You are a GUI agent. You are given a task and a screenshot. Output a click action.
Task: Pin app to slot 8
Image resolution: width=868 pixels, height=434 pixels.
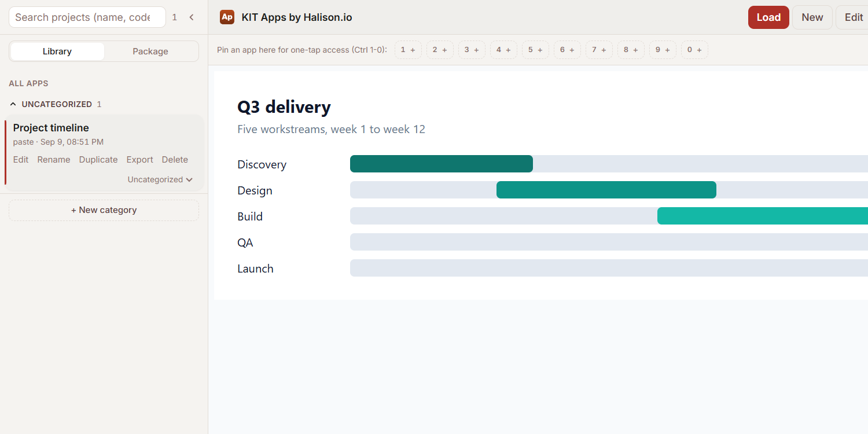click(x=631, y=50)
